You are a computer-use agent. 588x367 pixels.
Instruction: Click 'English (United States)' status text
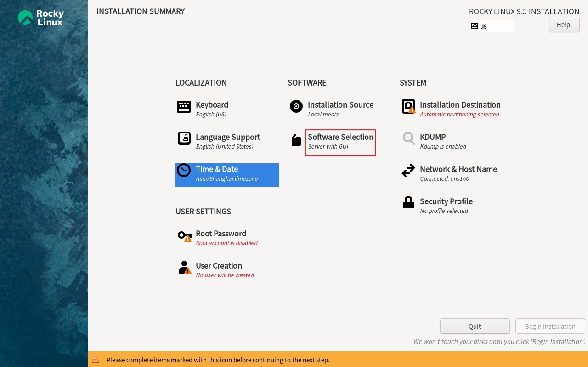224,146
